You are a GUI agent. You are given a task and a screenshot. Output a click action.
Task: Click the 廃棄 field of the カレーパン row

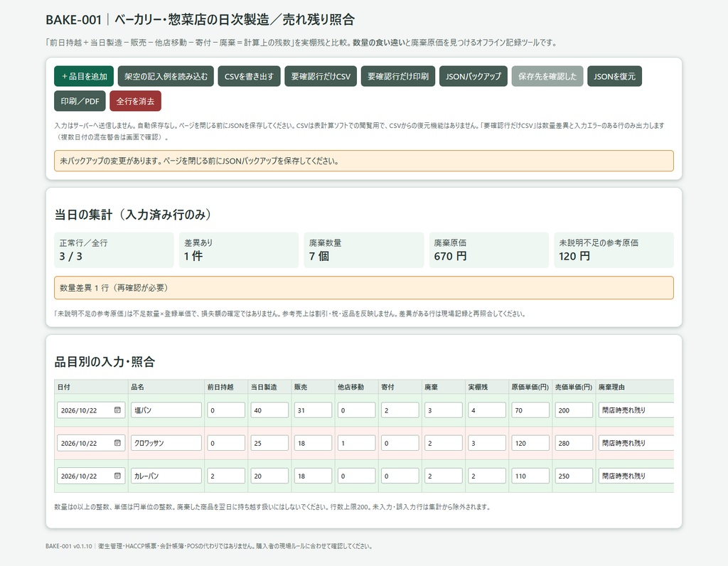click(x=444, y=476)
